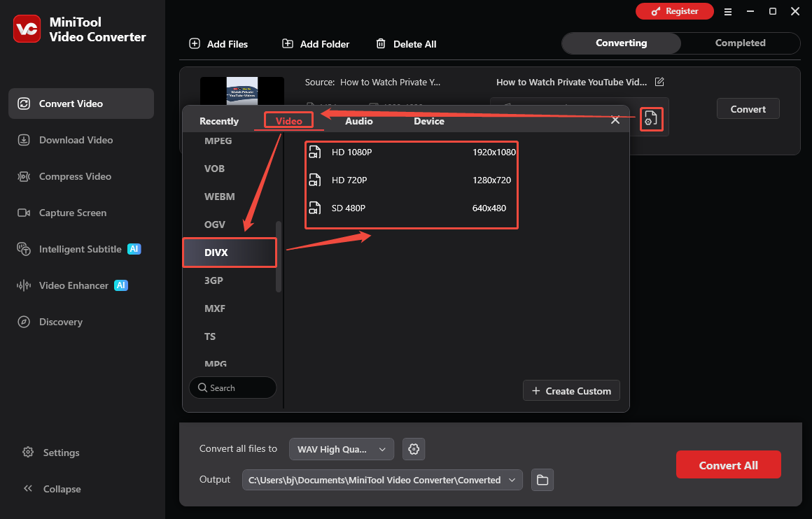Select the Video tab in format popup

click(x=288, y=120)
